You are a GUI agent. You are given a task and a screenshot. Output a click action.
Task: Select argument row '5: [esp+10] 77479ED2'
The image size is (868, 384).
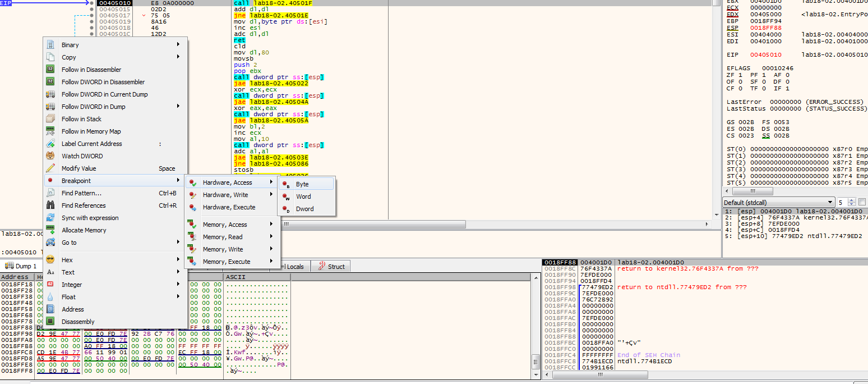(x=795, y=236)
